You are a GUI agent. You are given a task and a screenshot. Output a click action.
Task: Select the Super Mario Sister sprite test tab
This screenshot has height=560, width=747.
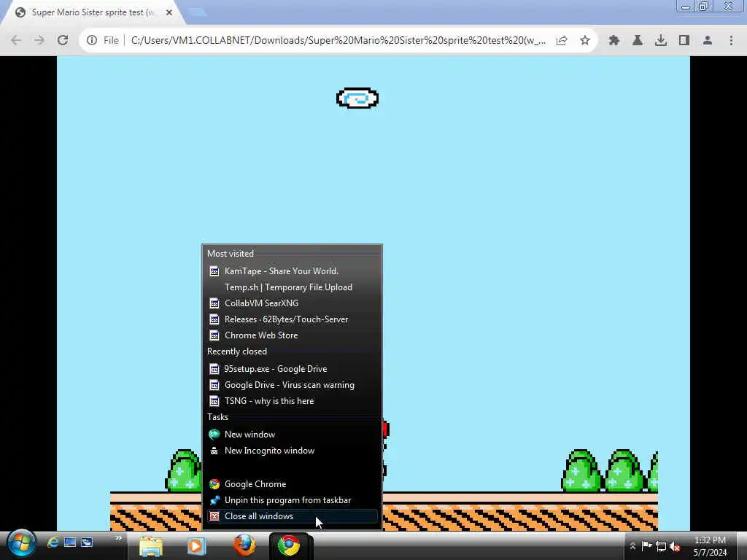click(x=93, y=12)
